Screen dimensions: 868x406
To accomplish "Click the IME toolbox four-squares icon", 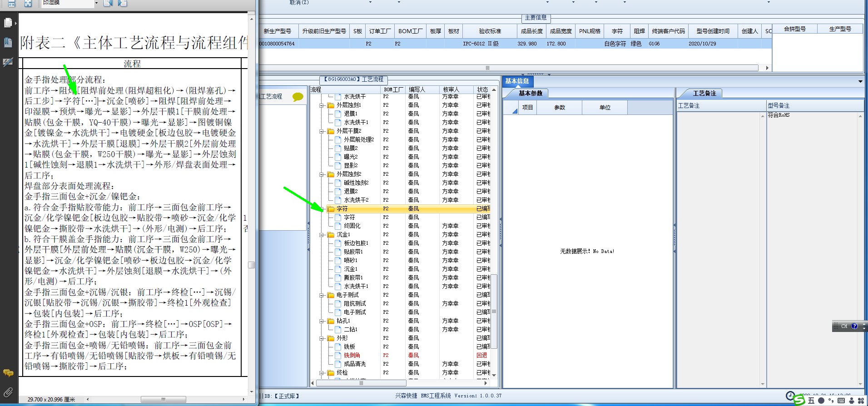I will pos(861,401).
